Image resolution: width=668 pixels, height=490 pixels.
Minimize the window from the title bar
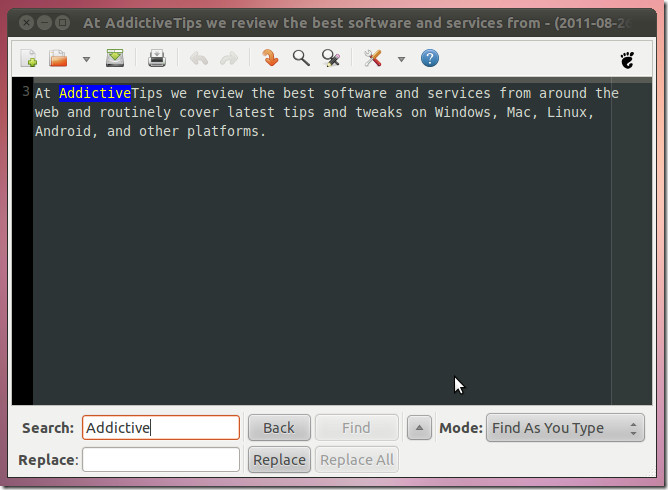coord(44,23)
